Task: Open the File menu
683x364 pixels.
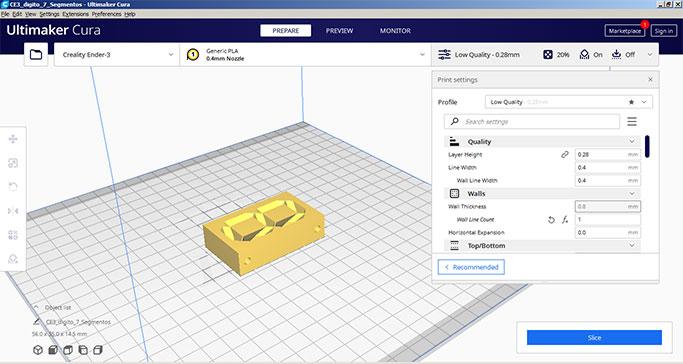Action: point(5,14)
